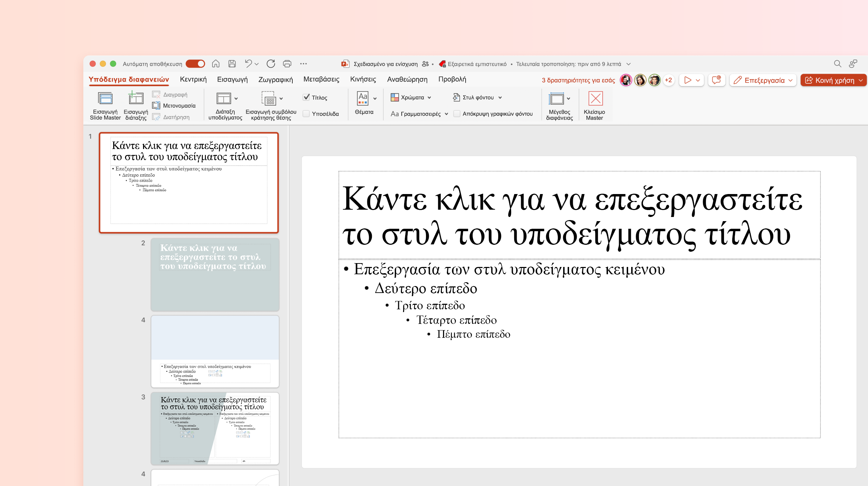868x486 pixels.
Task: Switch to the Μεταβάσεις tab
Action: (x=321, y=79)
